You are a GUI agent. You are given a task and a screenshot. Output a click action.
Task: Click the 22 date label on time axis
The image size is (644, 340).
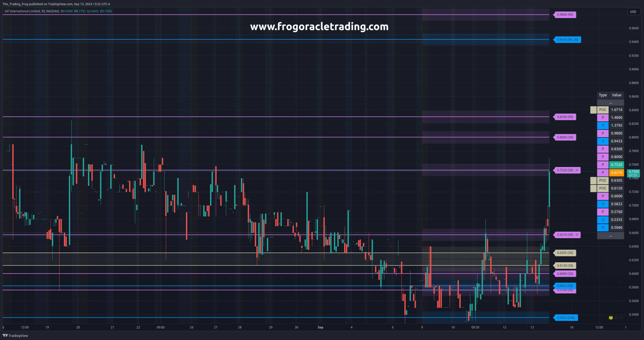click(x=138, y=328)
